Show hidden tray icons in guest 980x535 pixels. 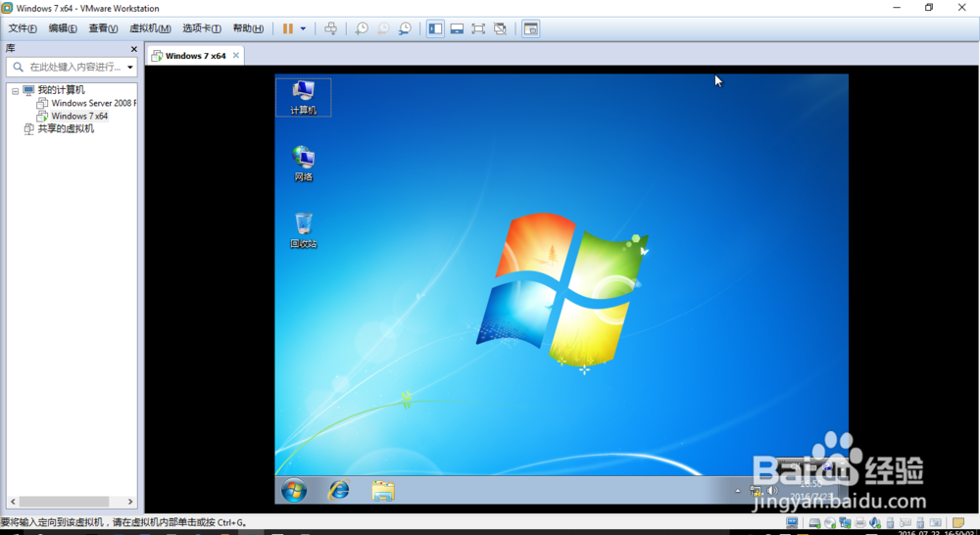[738, 491]
